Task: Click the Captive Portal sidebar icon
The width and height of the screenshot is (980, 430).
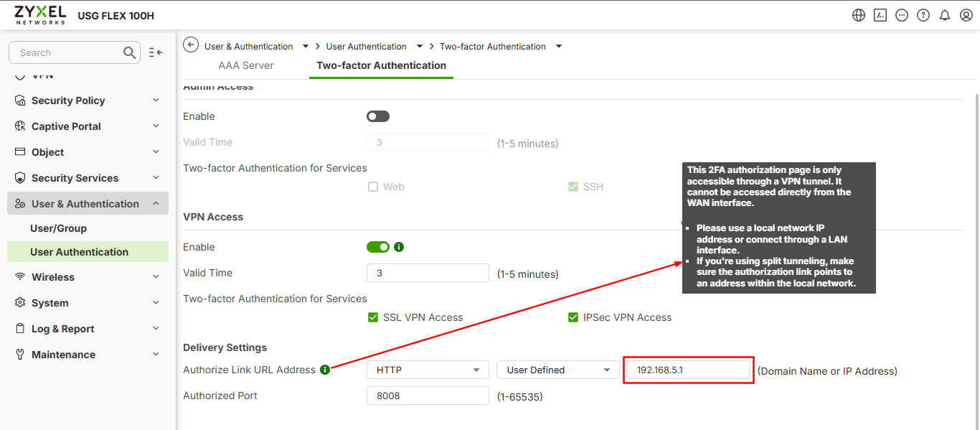Action: 20,126
